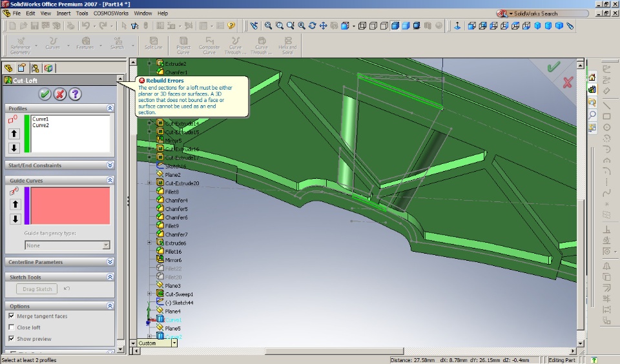This screenshot has height=364, width=620.
Task: Click red X cancel in viewport corner
Action: pos(568,82)
